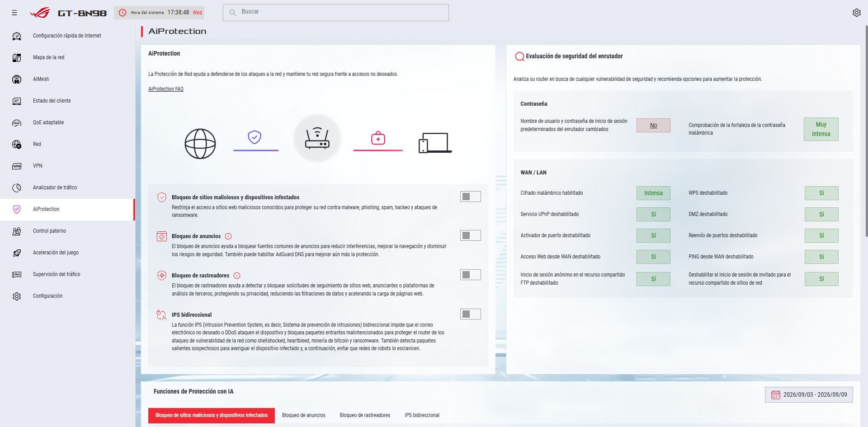Screen dimensions: 868x427
Task: Click the 'WAN / LAN' section heading
Action: tap(533, 173)
